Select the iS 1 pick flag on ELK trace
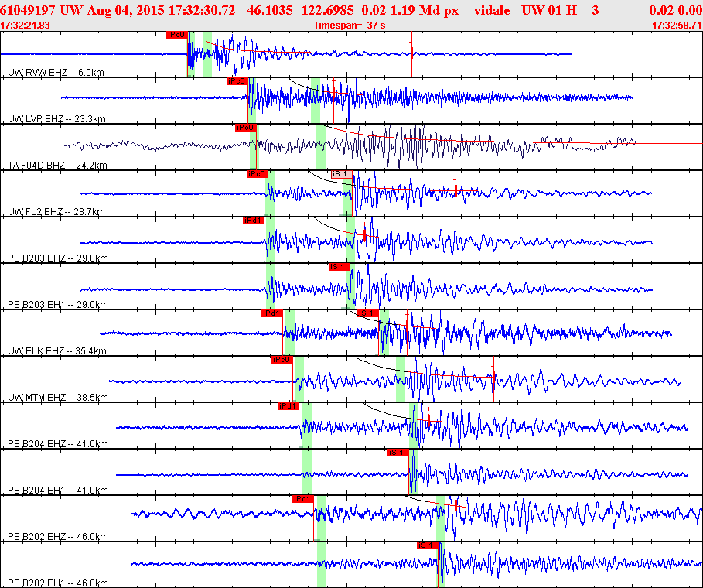703x588 pixels. pyautogui.click(x=368, y=313)
